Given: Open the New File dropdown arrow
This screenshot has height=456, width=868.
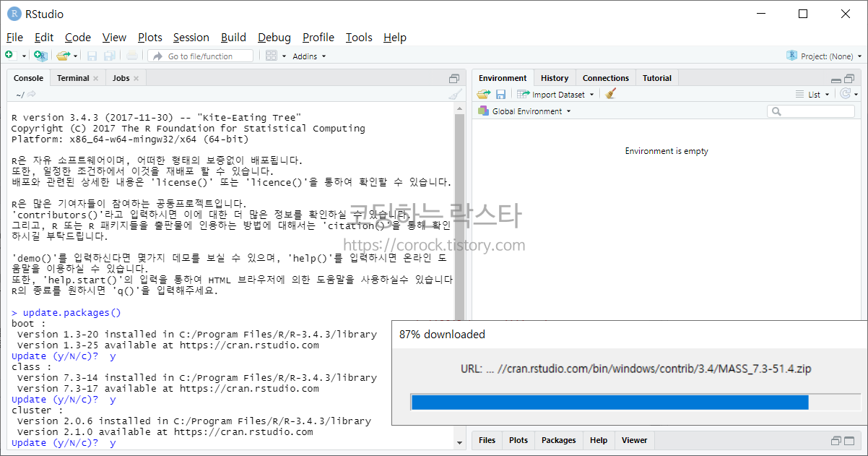Looking at the screenshot, I should pyautogui.click(x=23, y=56).
